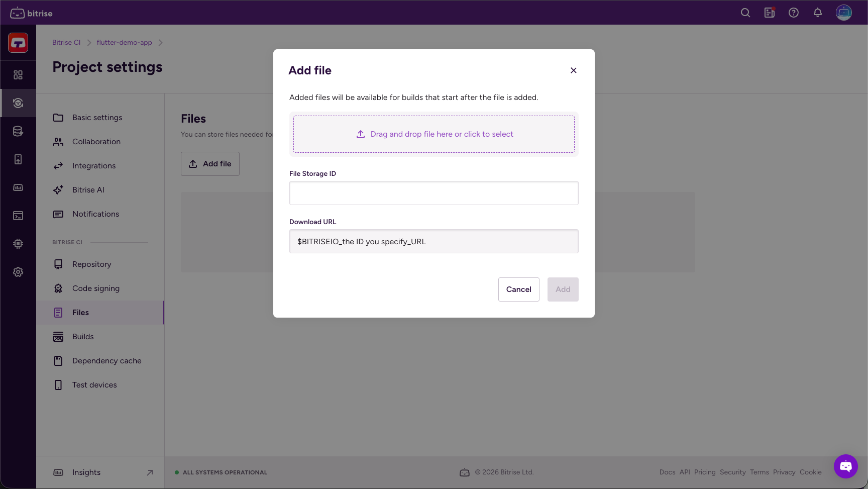The height and width of the screenshot is (489, 868).
Task: Open Integrations settings
Action: click(100, 166)
